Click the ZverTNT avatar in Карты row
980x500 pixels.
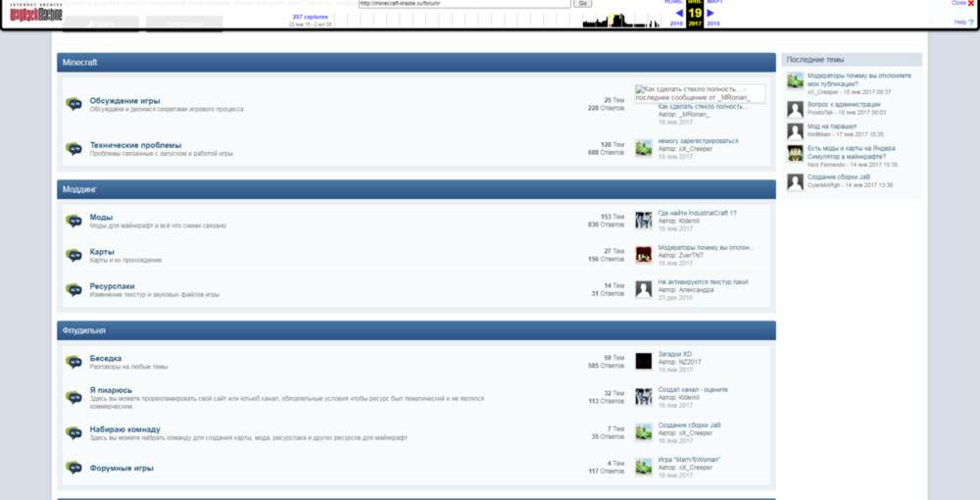coord(644,254)
